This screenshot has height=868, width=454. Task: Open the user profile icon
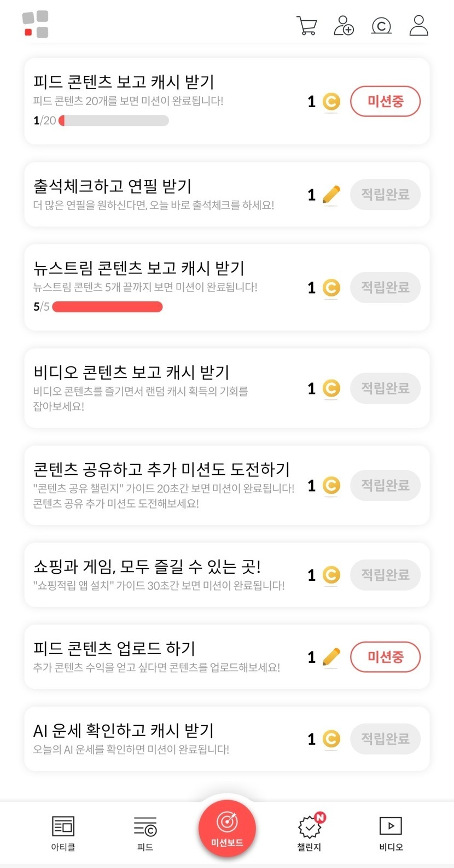[418, 26]
